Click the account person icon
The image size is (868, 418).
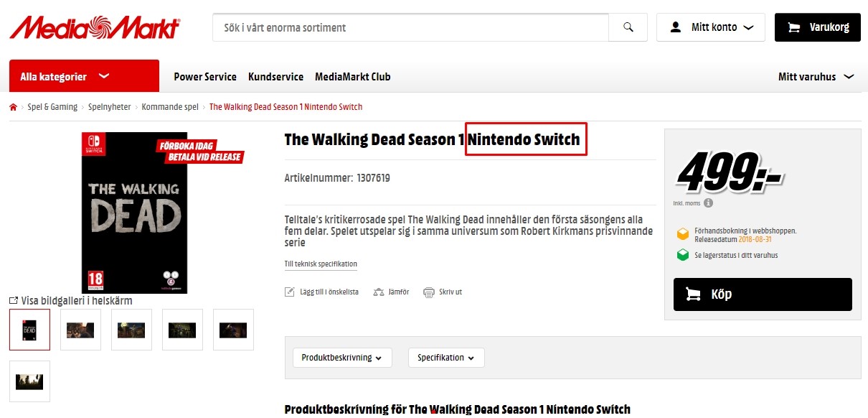click(675, 27)
